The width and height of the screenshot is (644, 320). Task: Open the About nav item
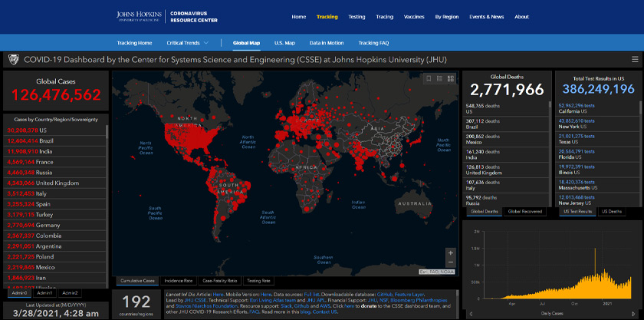[x=521, y=17]
